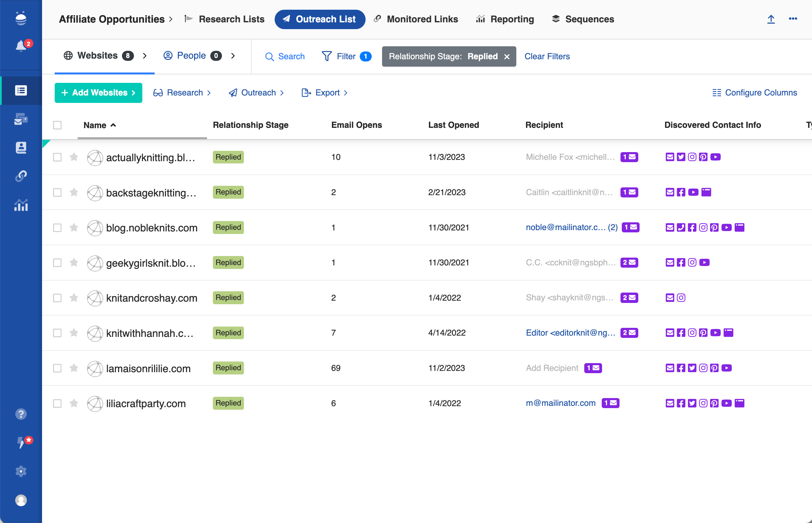812x523 pixels.
Task: Star the lamaisonrililie.com row
Action: coord(74,368)
